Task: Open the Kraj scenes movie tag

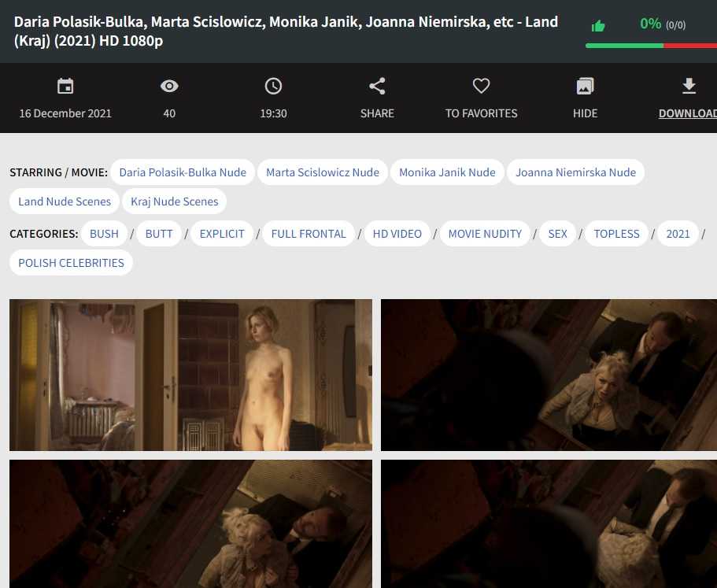Action: click(x=175, y=202)
